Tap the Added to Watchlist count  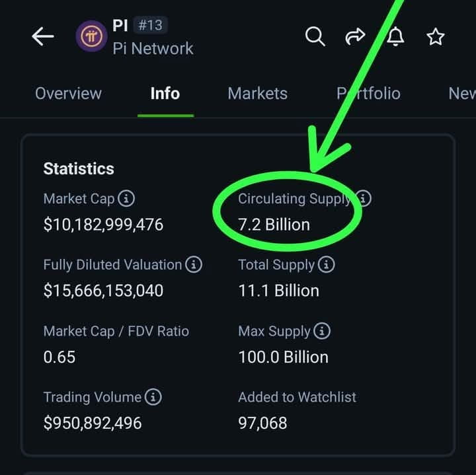pos(262,423)
